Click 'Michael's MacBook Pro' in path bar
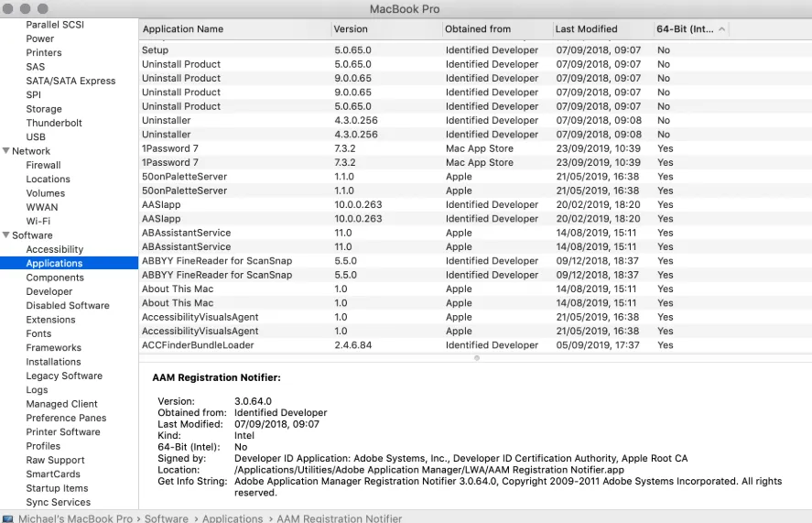812x523 pixels. [x=75, y=518]
